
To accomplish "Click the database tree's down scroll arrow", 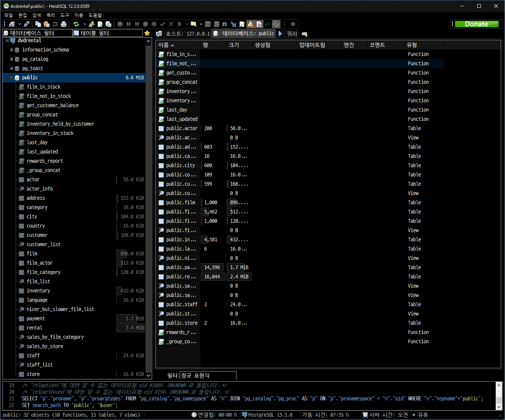I will click(x=149, y=376).
